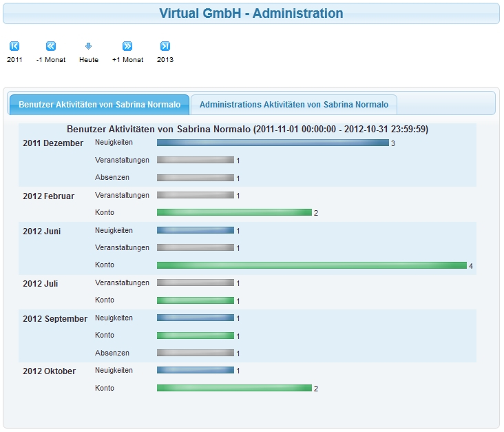This screenshot has height=432, width=504.
Task: Click the +1 Monat text label
Action: coord(127,60)
